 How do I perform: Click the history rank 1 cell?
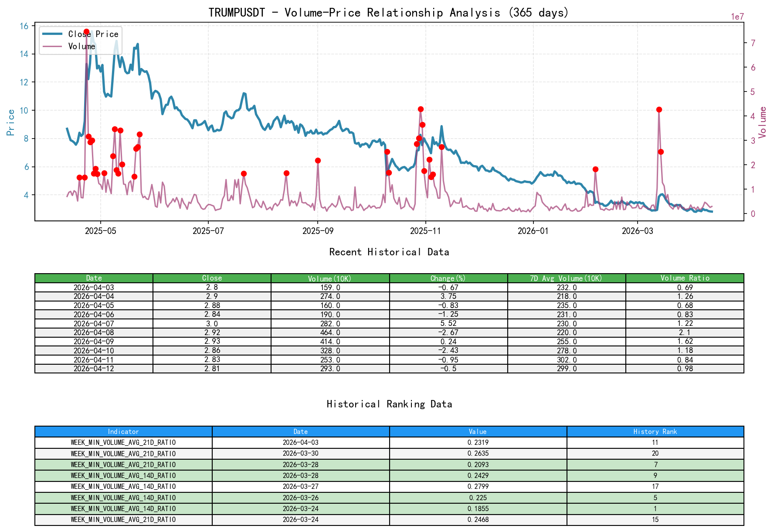[x=655, y=509]
